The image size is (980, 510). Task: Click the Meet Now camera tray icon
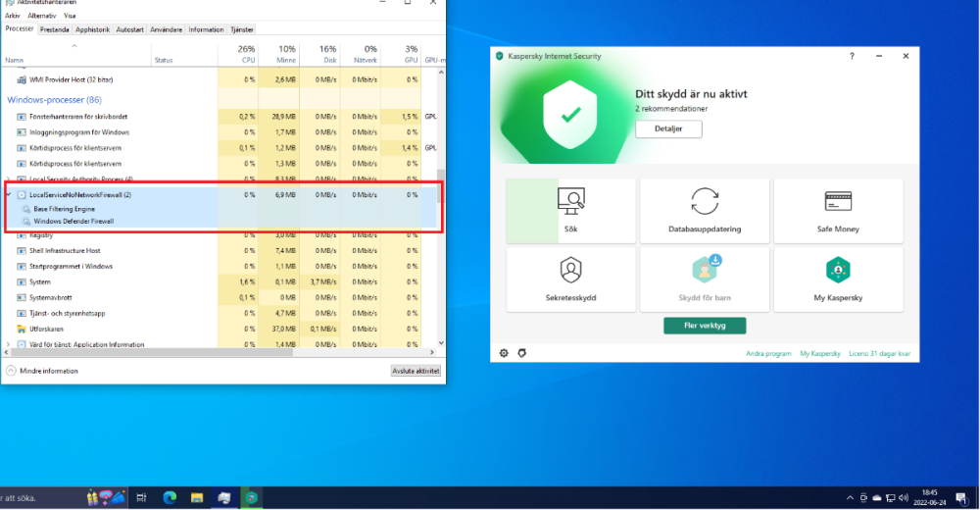863,498
